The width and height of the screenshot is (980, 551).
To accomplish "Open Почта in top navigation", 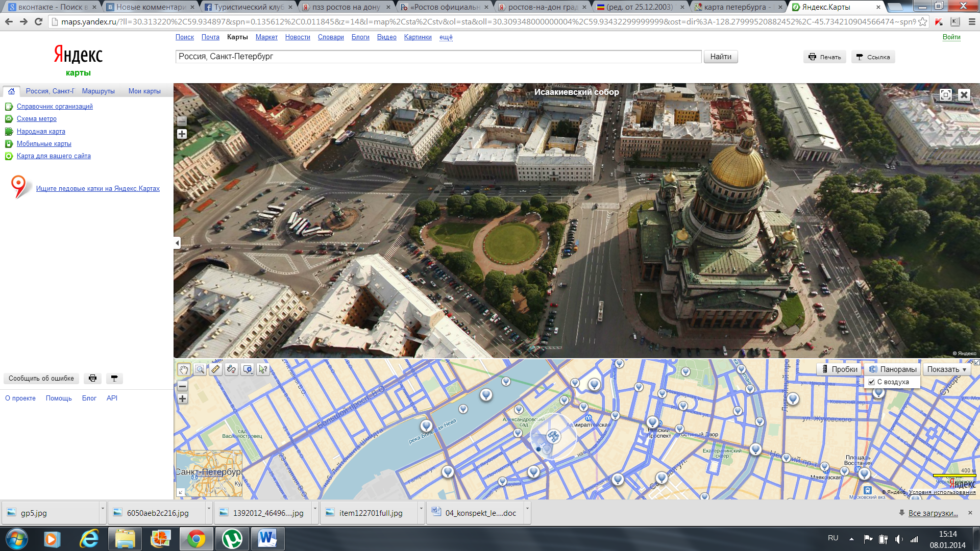I will point(210,37).
